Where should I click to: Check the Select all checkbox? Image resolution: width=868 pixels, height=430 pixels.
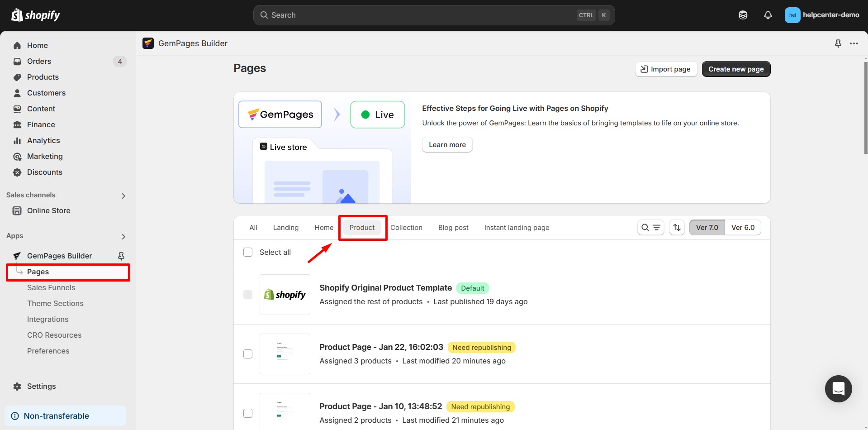pyautogui.click(x=248, y=252)
